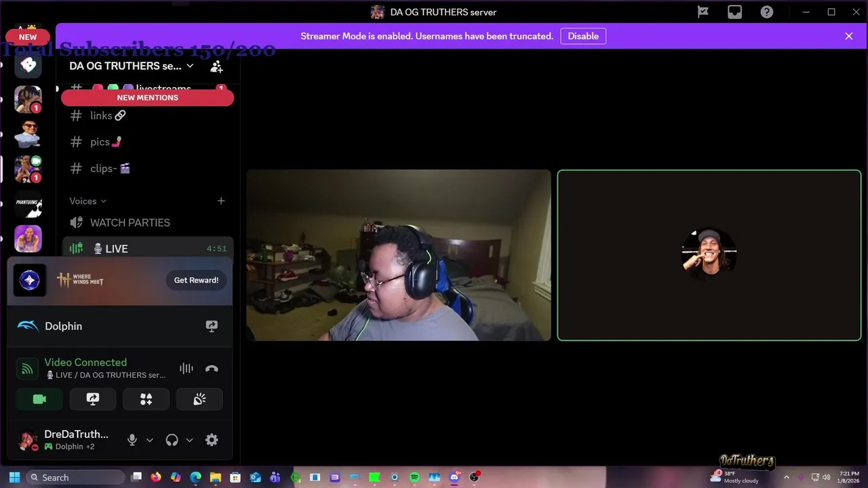
Task: Stream the Dolphin game with screen-share icon
Action: (212, 326)
